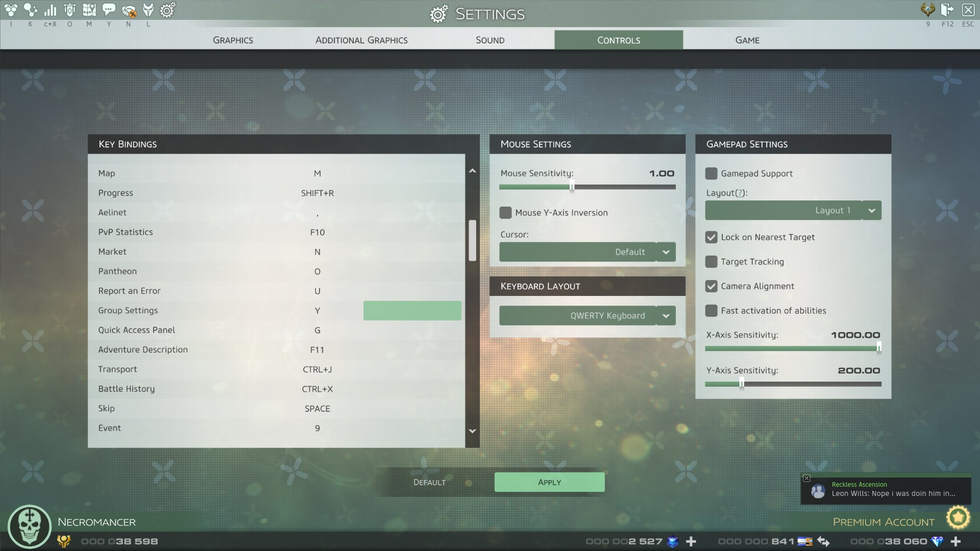980x551 pixels.
Task: Open the gamepad Layout 1 dropdown
Action: (793, 210)
